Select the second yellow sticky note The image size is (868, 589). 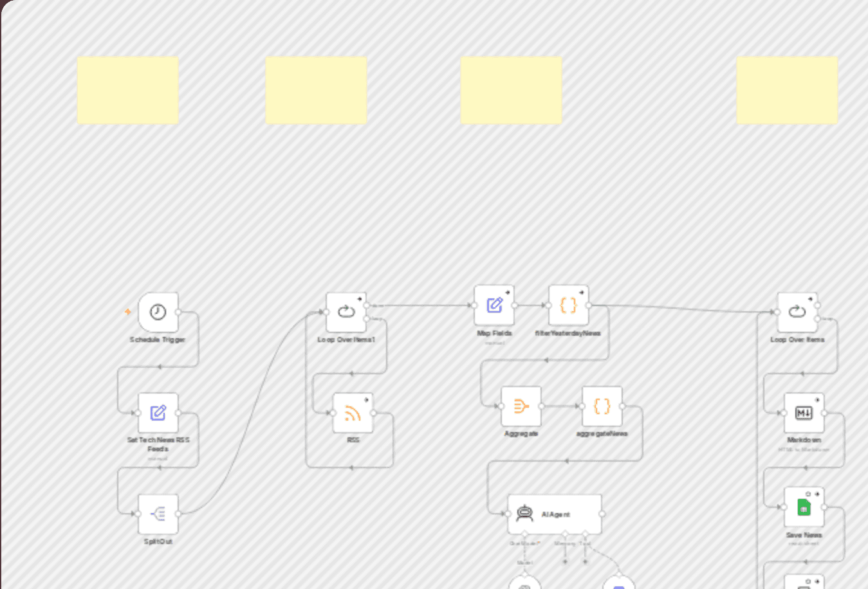[316, 90]
